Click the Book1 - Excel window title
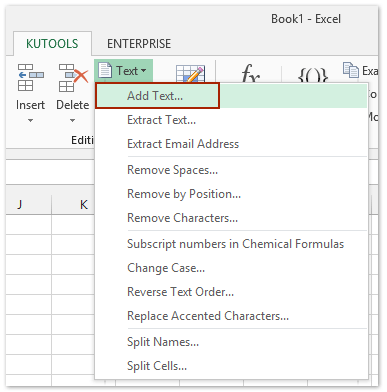Screen dimensions: 387x392 [306, 19]
